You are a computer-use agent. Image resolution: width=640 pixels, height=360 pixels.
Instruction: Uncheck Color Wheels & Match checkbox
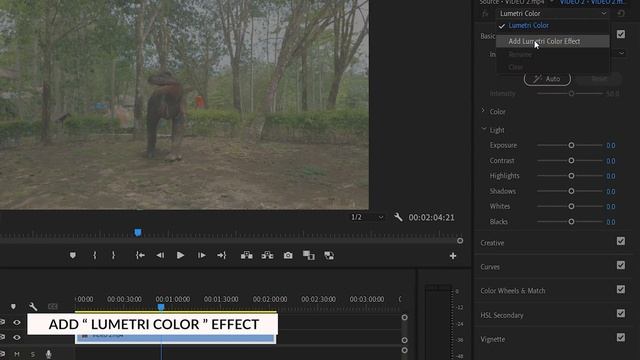pyautogui.click(x=621, y=289)
